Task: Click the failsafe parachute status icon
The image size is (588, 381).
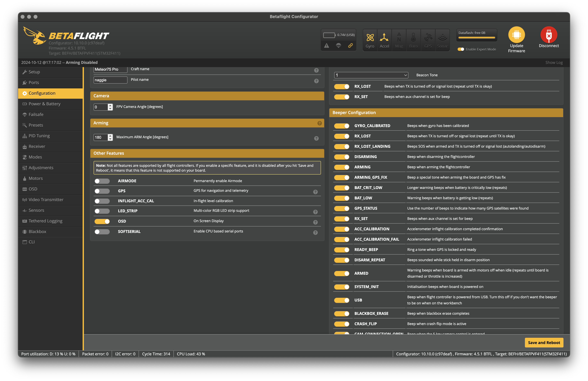Action: [x=339, y=45]
